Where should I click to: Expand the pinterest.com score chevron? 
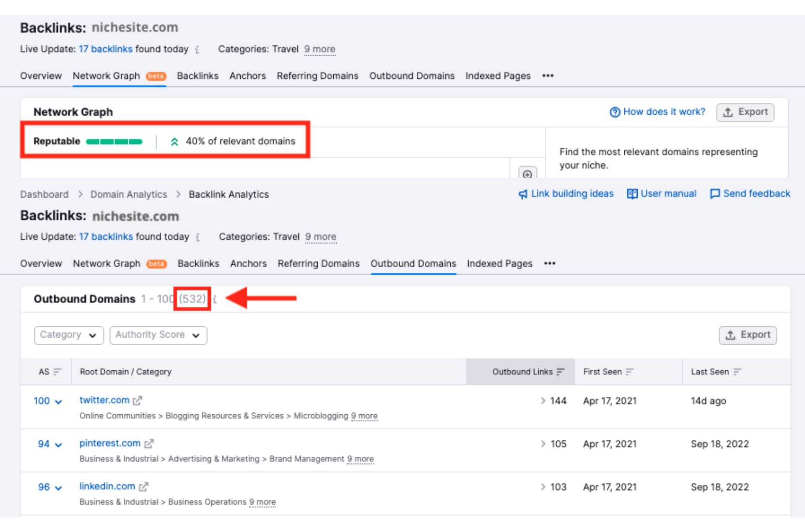pos(59,444)
